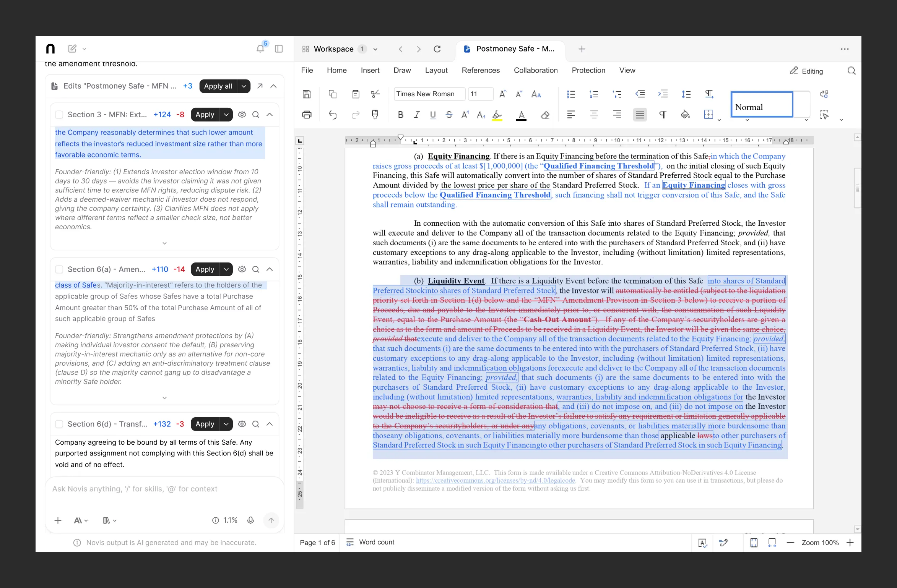897x588 pixels.
Task: Copy the selection with the toolbar copy icon
Action: [333, 94]
